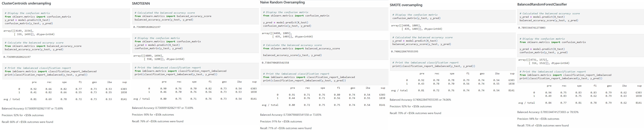Select the confusion matrix code cell under ClusterCentroids
Viewport: 644px width, 130px height.
[66, 18]
